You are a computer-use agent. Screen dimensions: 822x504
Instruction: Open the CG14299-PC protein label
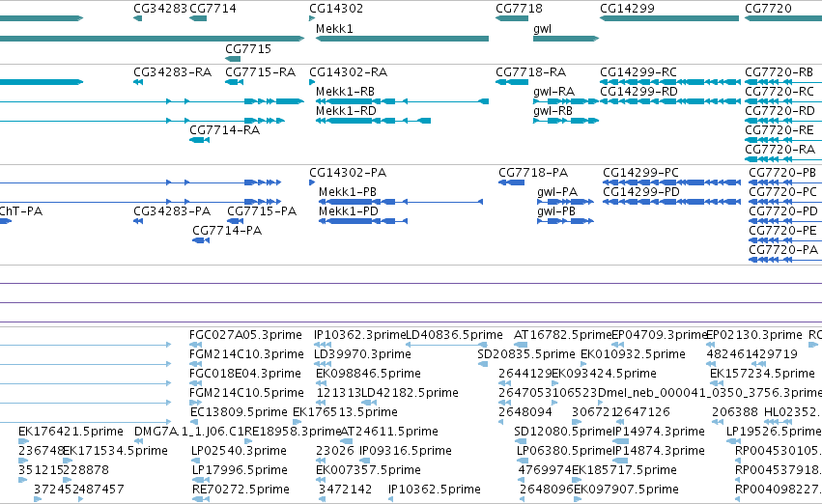click(640, 173)
